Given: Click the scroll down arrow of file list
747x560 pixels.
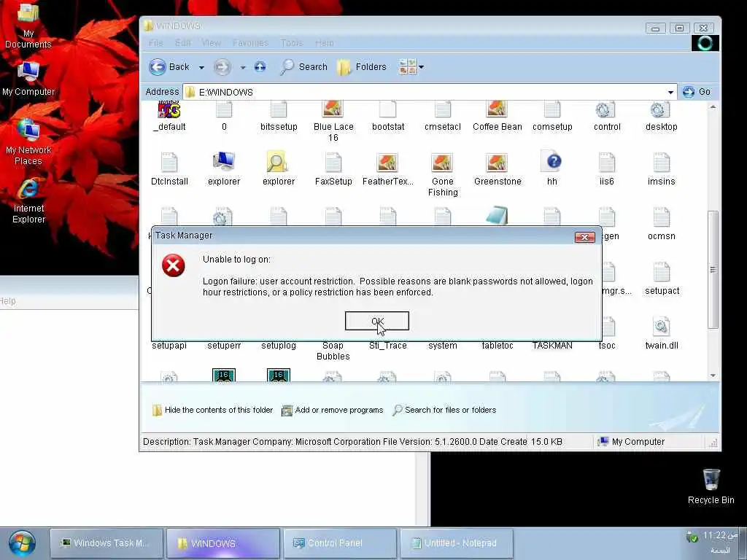Looking at the screenshot, I should [x=713, y=376].
